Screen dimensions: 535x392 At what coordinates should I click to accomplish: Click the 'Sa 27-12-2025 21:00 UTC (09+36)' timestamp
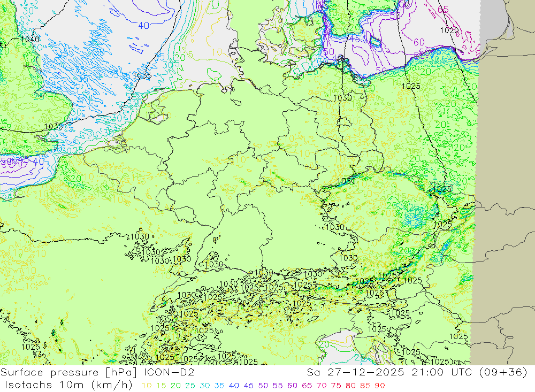coord(417,372)
